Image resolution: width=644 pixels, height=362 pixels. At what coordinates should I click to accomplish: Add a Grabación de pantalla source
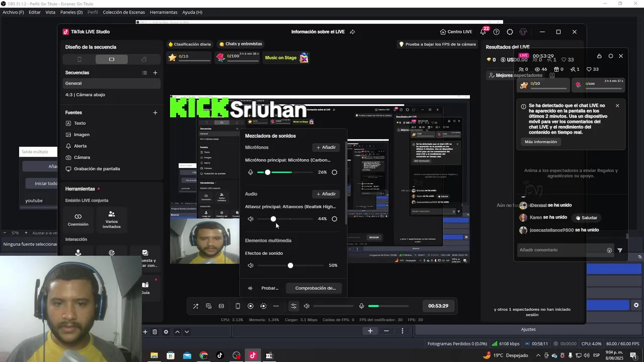point(93,169)
